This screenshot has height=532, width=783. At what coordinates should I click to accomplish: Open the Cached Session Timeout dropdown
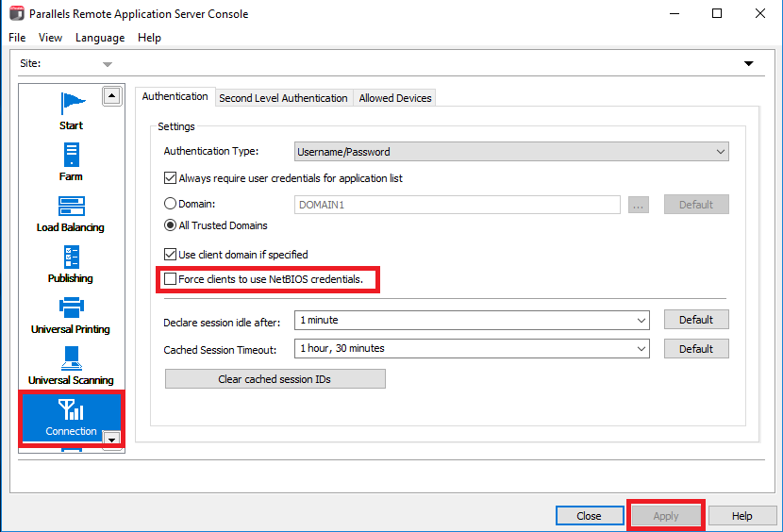[x=472, y=349]
